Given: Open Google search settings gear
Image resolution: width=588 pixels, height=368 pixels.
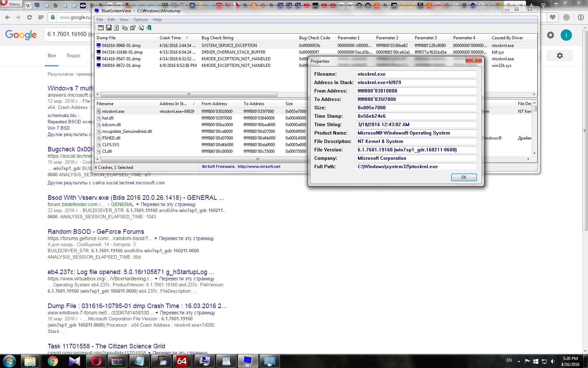Looking at the screenshot, I should 560,55.
